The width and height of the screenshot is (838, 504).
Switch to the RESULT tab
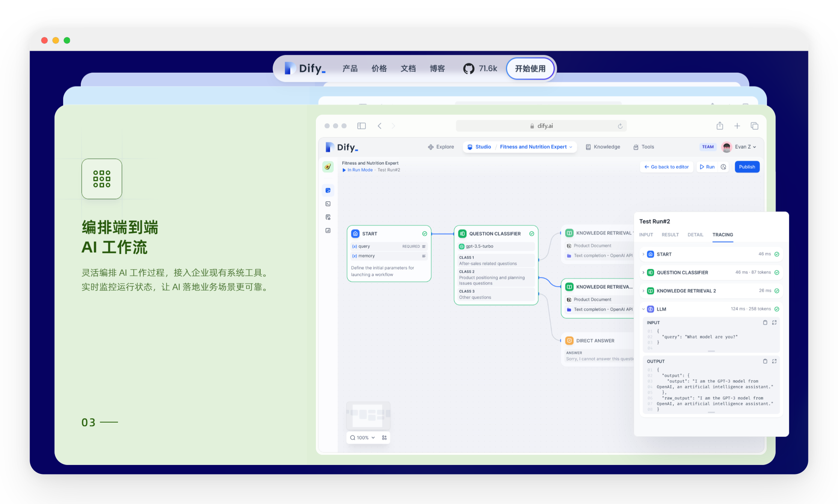tap(670, 235)
